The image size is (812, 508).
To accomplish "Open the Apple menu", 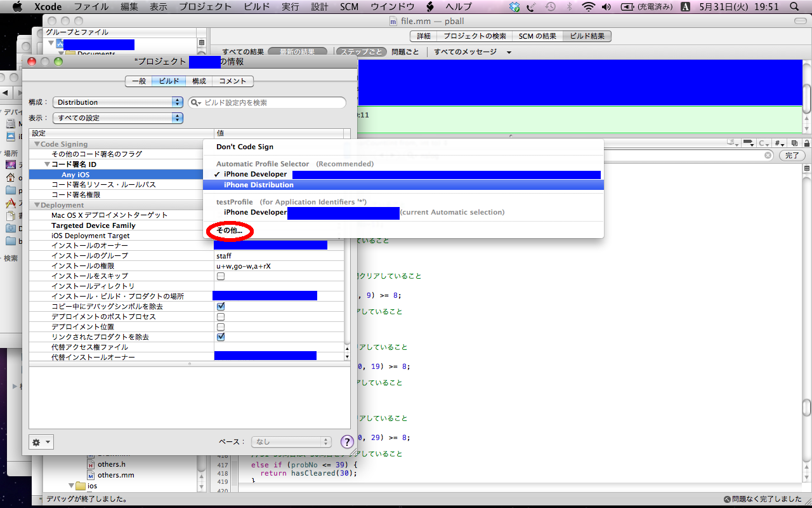I will 17,7.
